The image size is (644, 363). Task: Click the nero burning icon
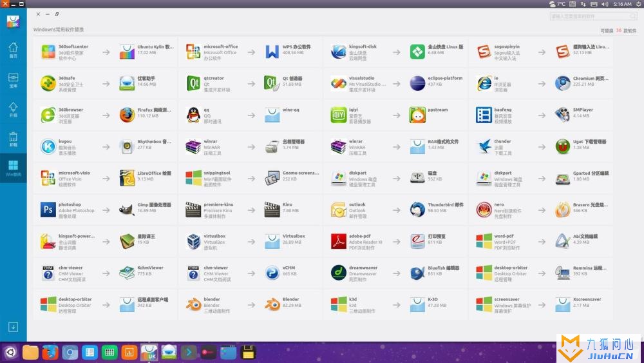tap(484, 210)
